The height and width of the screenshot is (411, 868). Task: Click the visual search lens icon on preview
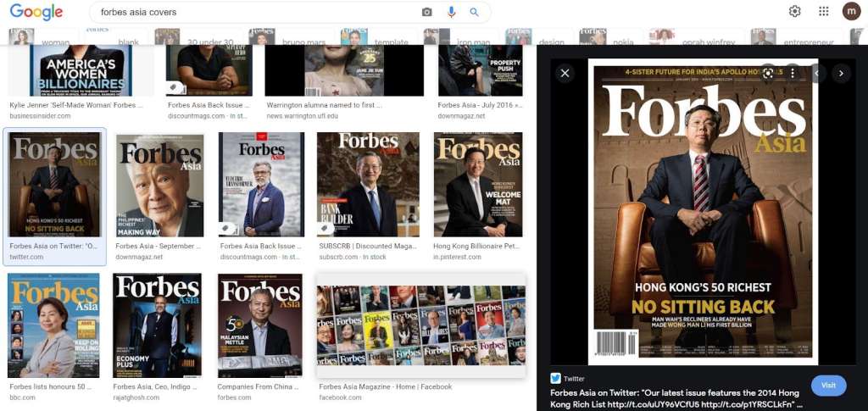pos(768,74)
